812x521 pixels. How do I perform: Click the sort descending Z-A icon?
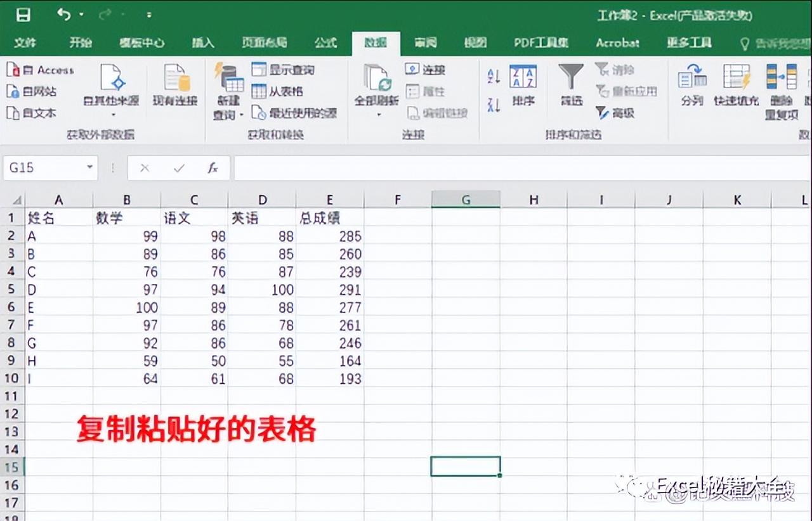coord(494,104)
